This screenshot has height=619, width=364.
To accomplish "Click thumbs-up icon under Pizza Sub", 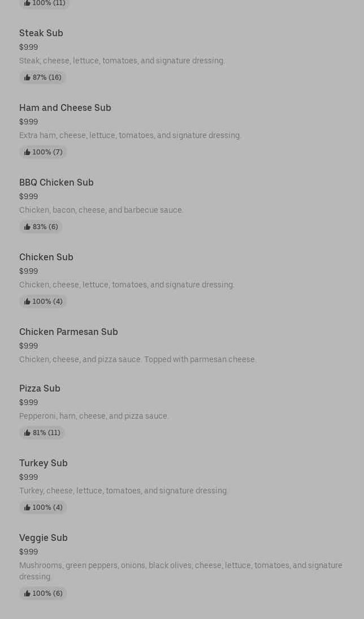I will click(x=27, y=433).
